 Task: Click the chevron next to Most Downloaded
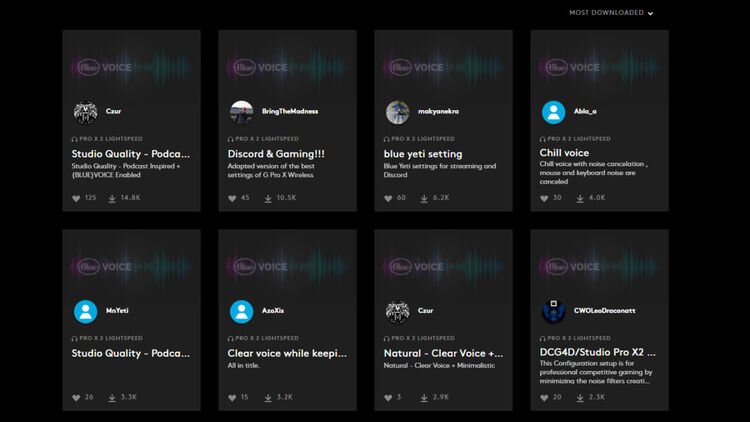point(650,14)
